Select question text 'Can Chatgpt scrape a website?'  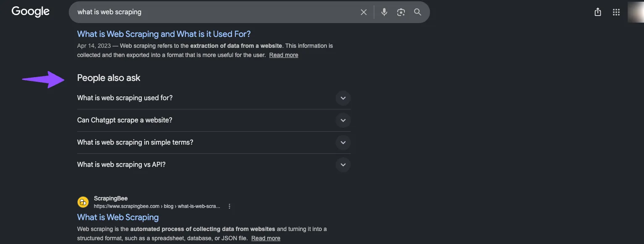point(125,120)
